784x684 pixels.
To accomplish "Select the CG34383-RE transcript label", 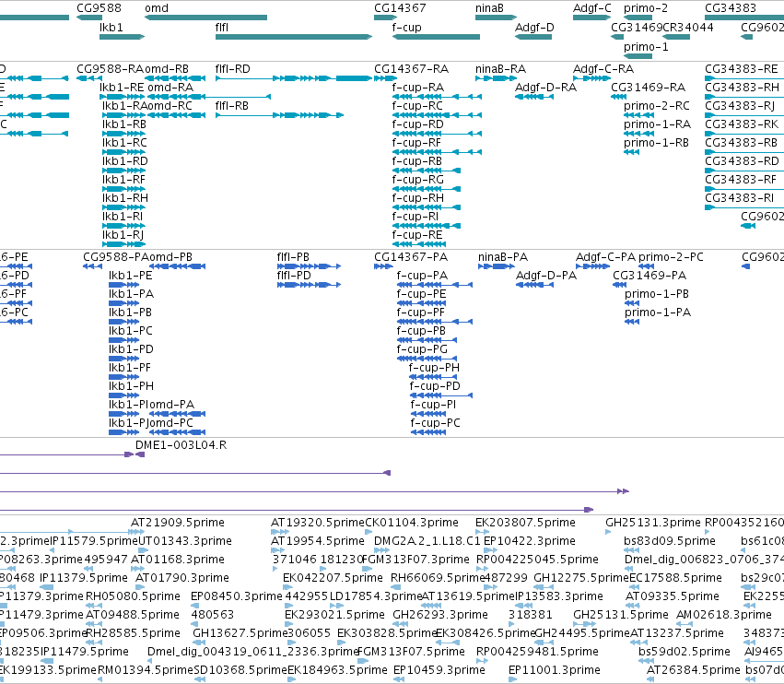I will 741,68.
